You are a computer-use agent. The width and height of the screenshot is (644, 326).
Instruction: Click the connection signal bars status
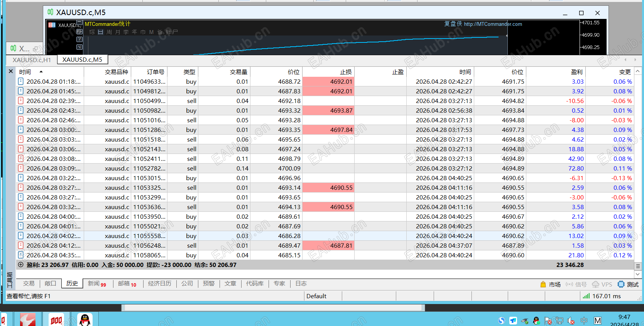[x=587, y=296]
